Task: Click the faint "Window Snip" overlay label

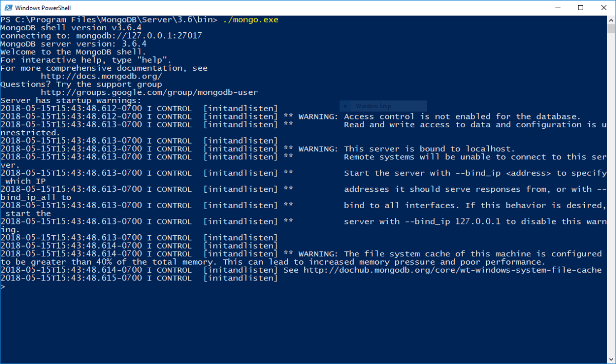Action: tap(373, 106)
